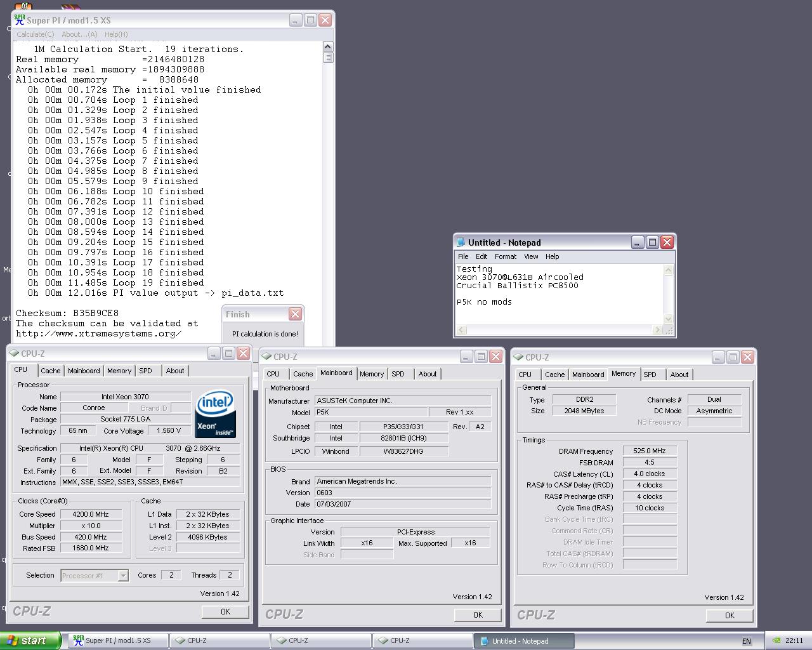Open About menu in Super PI
Image resolution: width=812 pixels, height=650 pixels.
coord(79,34)
